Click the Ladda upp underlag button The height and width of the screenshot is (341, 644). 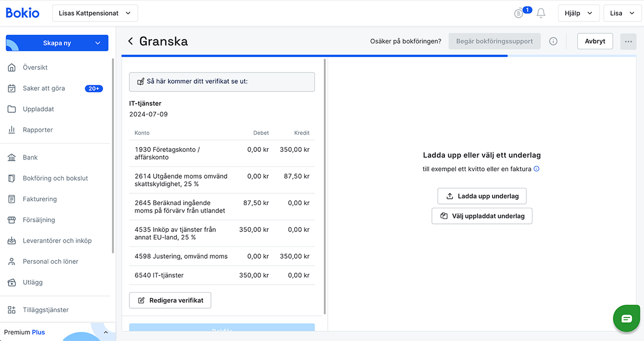pyautogui.click(x=481, y=196)
